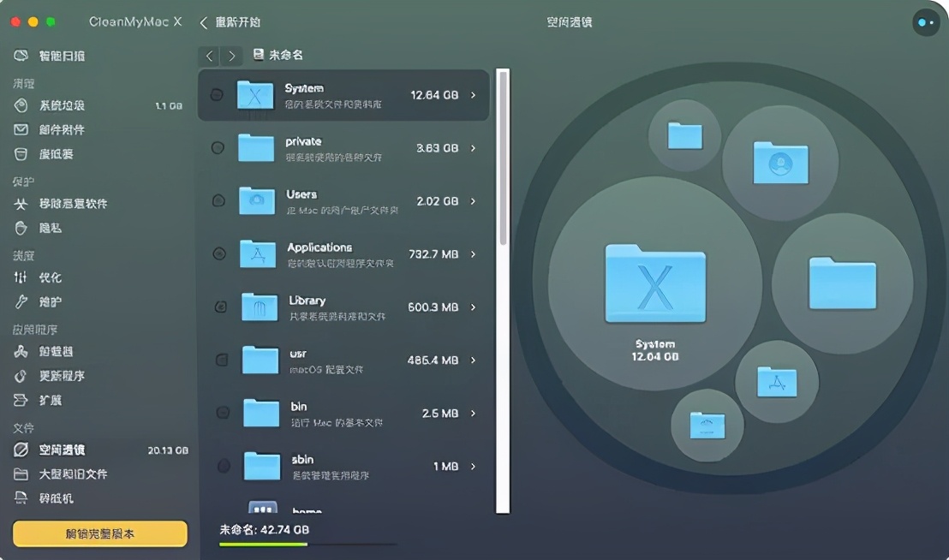
Task: Open Trash Bins icon in sidebar
Action: tap(21, 154)
